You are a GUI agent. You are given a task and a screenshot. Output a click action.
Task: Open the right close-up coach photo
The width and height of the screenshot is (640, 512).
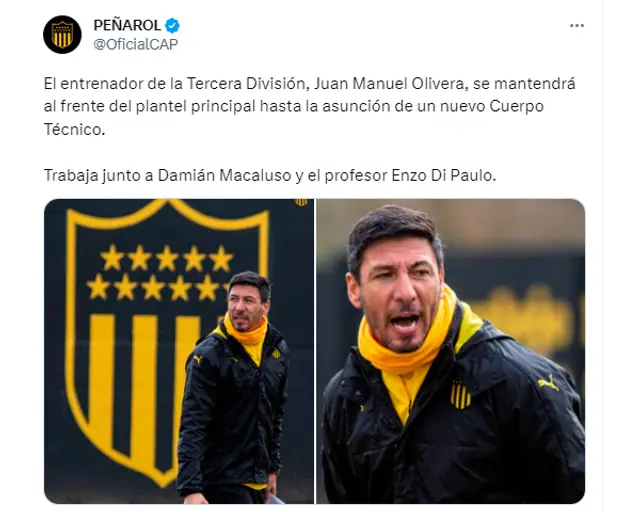(x=451, y=351)
